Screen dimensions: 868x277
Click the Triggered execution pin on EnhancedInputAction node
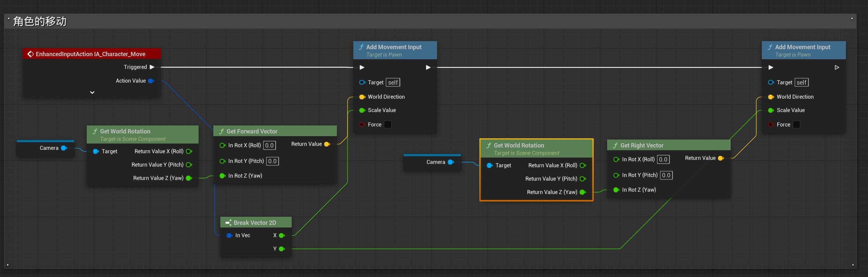pos(152,67)
